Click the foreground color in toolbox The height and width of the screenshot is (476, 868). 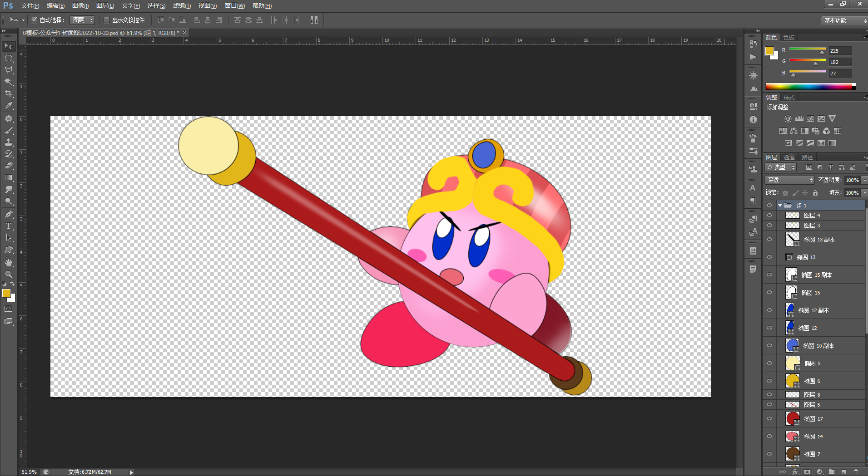6,293
